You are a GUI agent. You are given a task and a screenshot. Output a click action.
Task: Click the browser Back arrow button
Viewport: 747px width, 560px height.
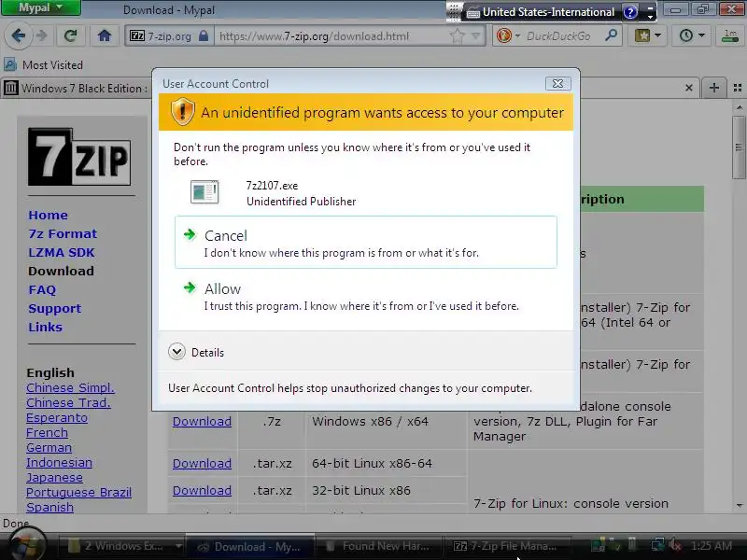click(x=19, y=35)
